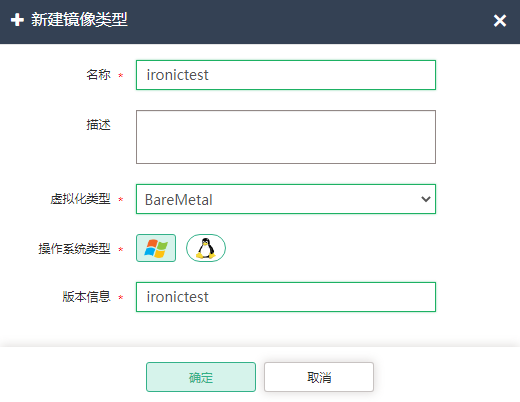Screen dimensions: 520x402
Task: Open the BareMetal virtualization type dropdown
Action: click(x=286, y=199)
